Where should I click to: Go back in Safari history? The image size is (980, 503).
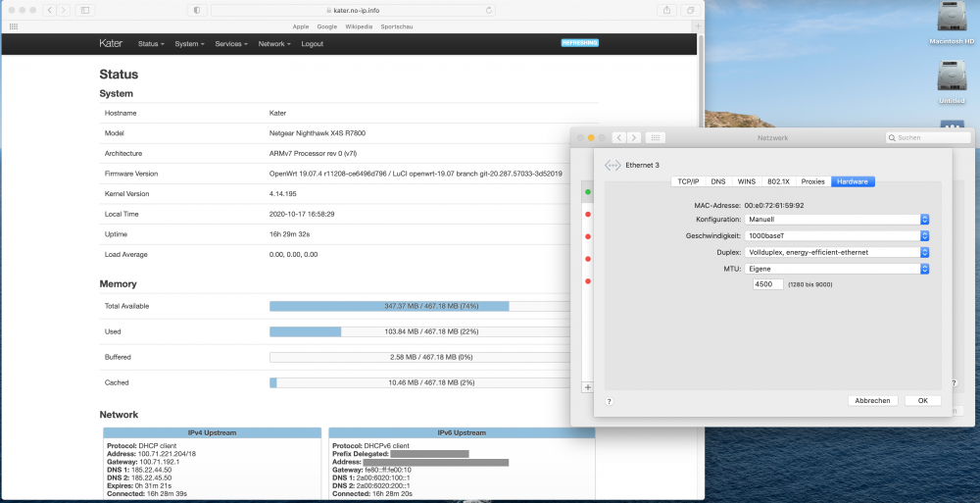coord(49,10)
